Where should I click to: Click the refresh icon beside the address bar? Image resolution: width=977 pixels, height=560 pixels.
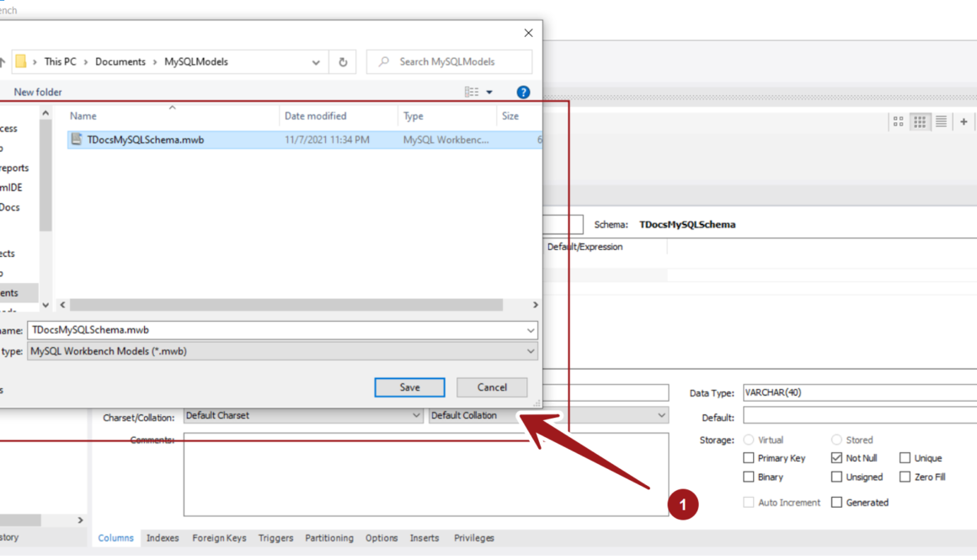pos(343,61)
